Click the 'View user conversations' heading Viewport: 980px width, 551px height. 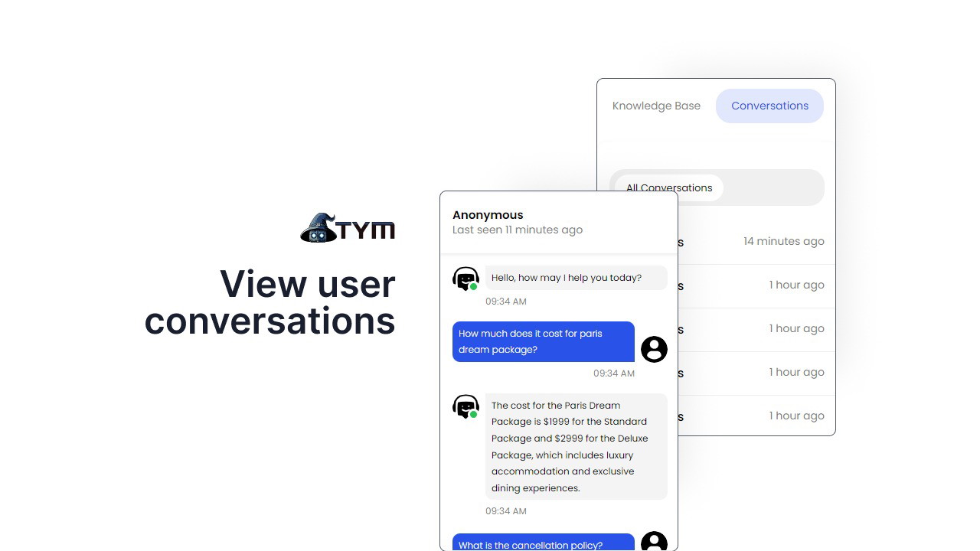coord(269,302)
